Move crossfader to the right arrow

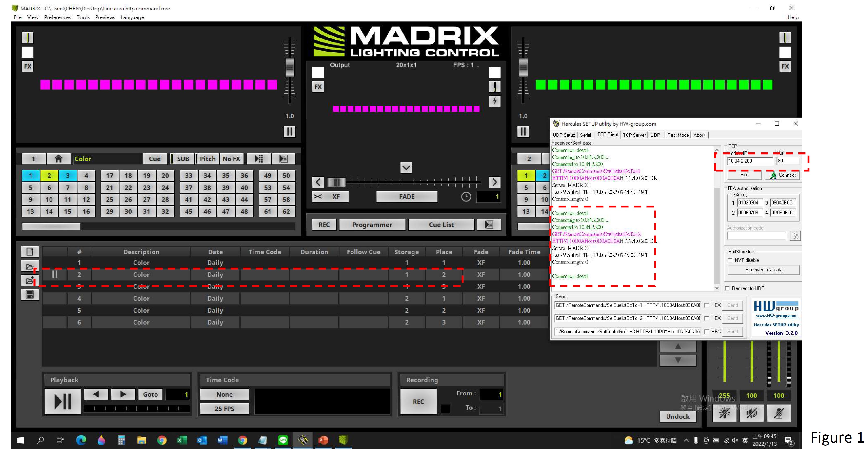pyautogui.click(x=494, y=182)
